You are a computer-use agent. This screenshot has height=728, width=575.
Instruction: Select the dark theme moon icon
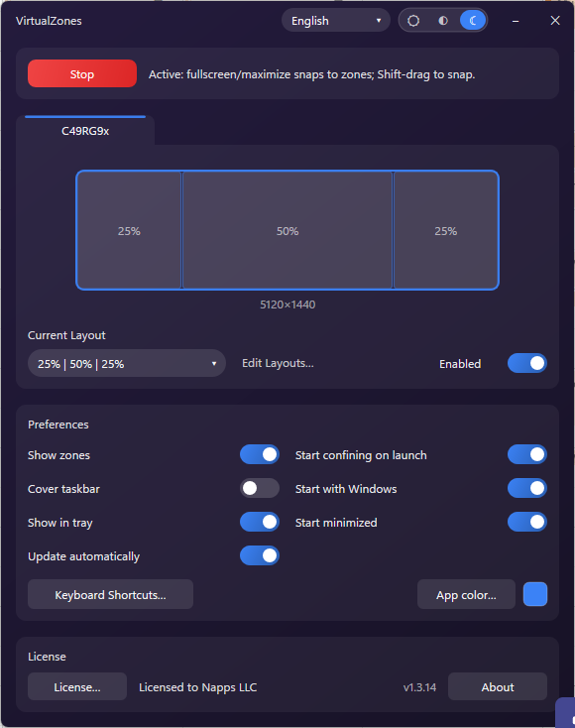coord(473,21)
